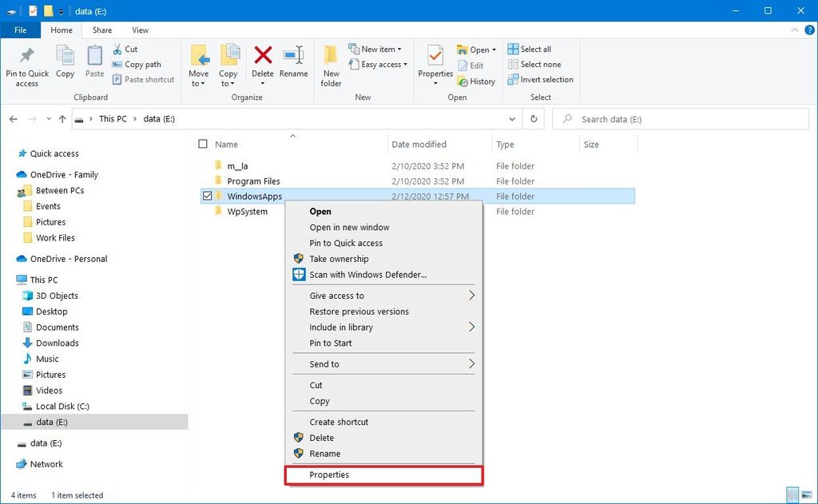Create a New folder using the ribbon icon

point(331,64)
